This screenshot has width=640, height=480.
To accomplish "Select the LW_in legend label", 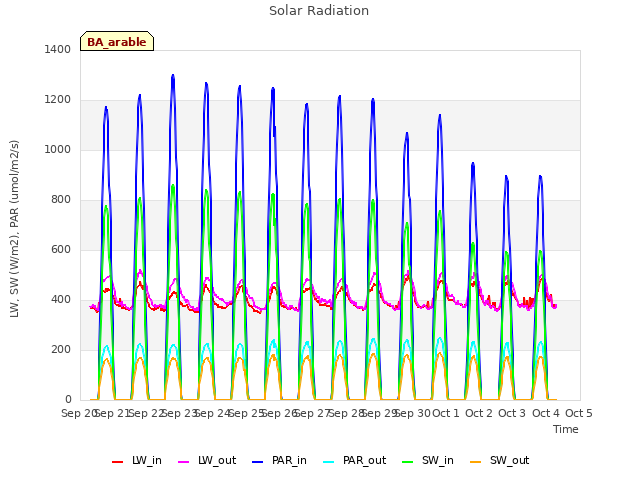I will pyautogui.click(x=147, y=461).
